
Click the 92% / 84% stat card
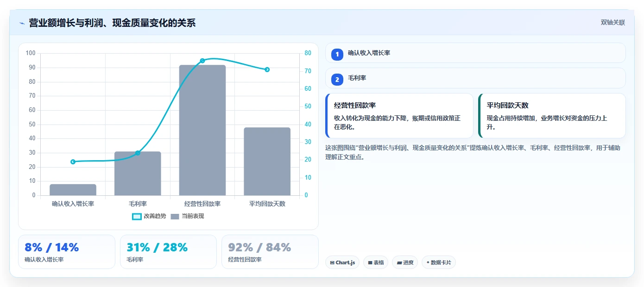click(270, 252)
